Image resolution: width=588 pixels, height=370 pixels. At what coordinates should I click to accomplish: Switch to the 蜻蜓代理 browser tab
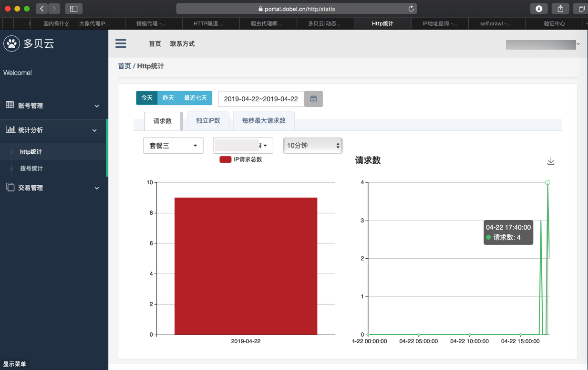coord(151,23)
